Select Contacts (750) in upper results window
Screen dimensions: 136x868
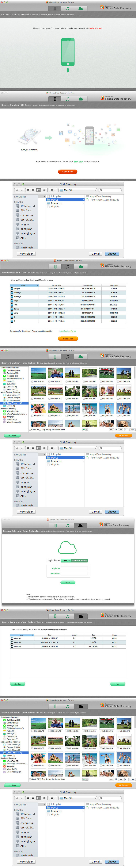[13, 373]
